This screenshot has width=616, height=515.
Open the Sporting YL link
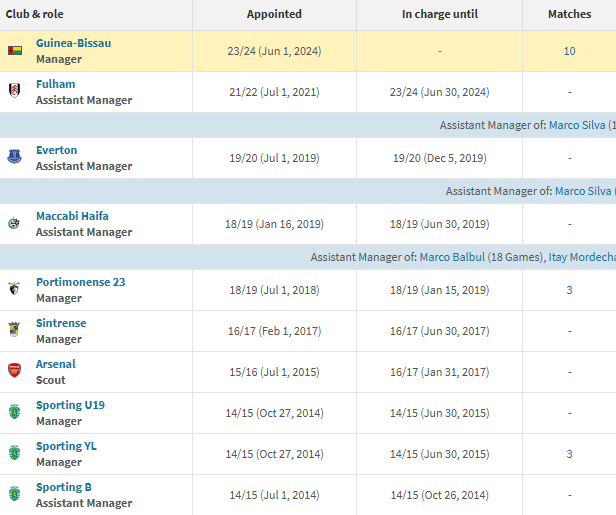coord(66,446)
